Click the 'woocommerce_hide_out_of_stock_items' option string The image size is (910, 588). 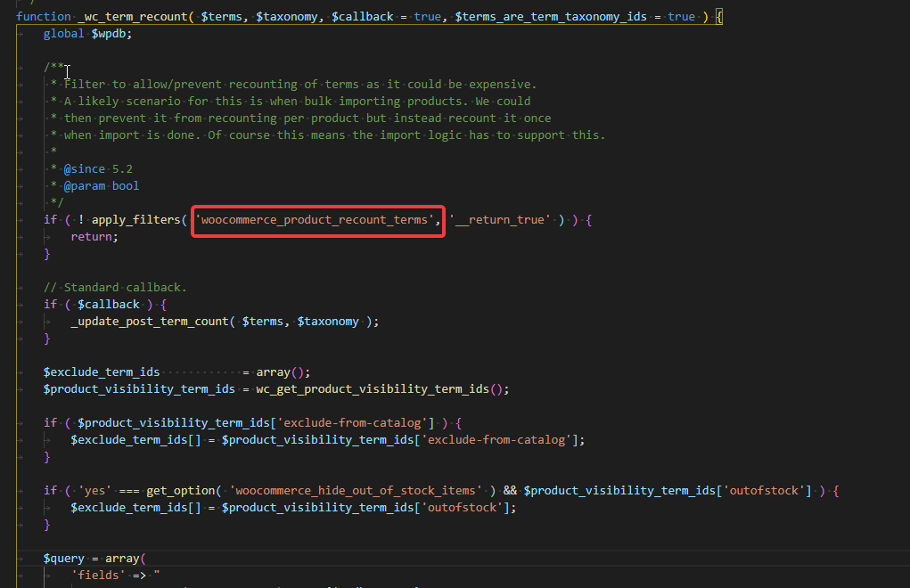click(x=356, y=490)
